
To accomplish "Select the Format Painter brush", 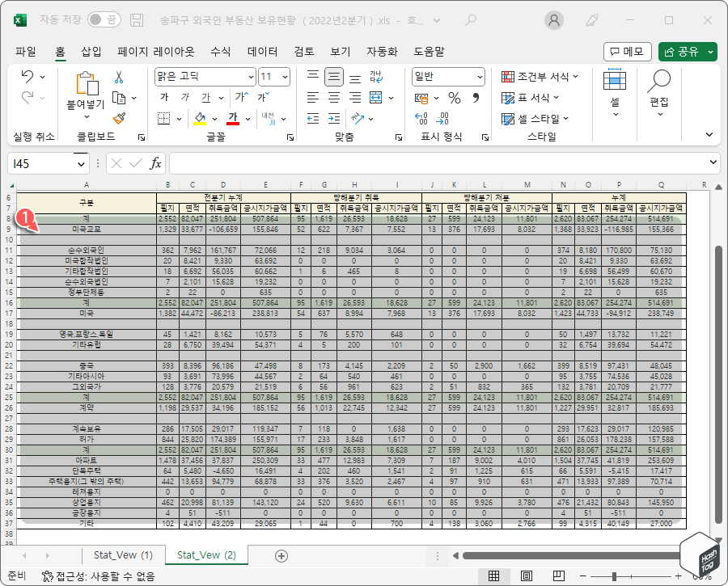I will point(120,119).
